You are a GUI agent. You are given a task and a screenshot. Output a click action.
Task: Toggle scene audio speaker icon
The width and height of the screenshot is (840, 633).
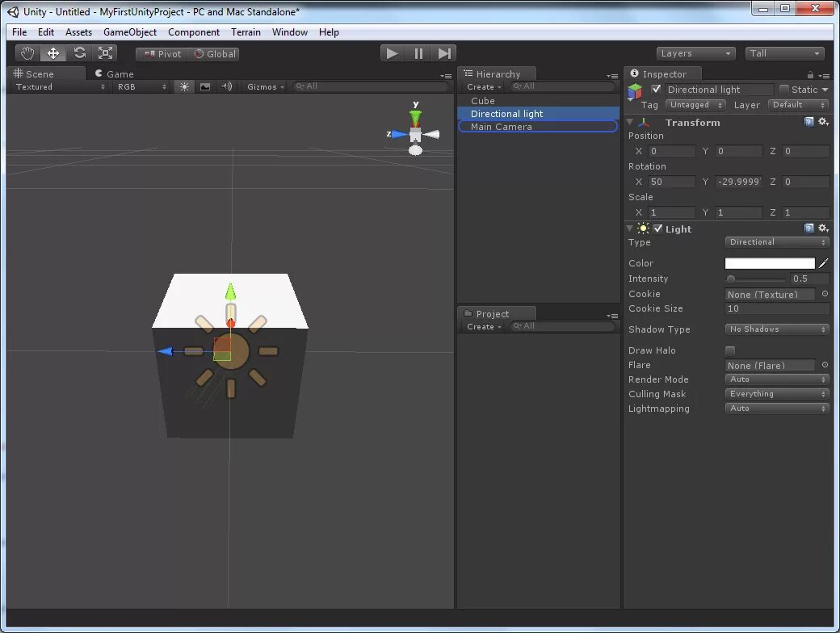[x=227, y=86]
